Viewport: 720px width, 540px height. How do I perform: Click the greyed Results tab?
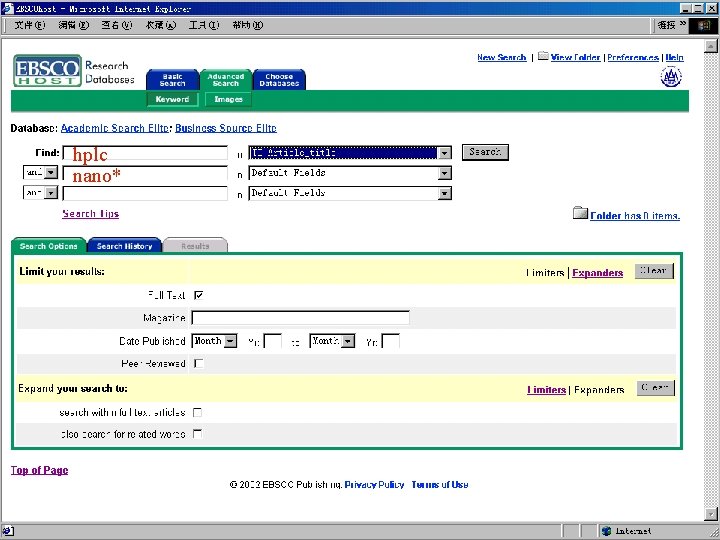[x=195, y=246]
